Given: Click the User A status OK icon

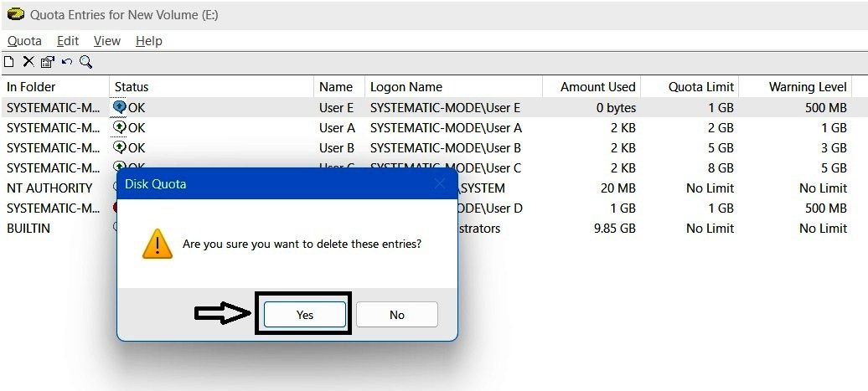Looking at the screenshot, I should tap(120, 128).
